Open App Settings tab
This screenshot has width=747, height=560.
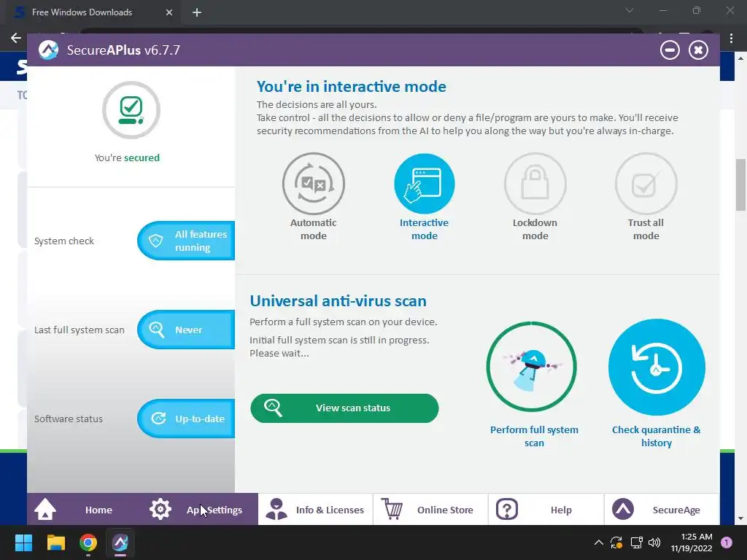point(201,510)
